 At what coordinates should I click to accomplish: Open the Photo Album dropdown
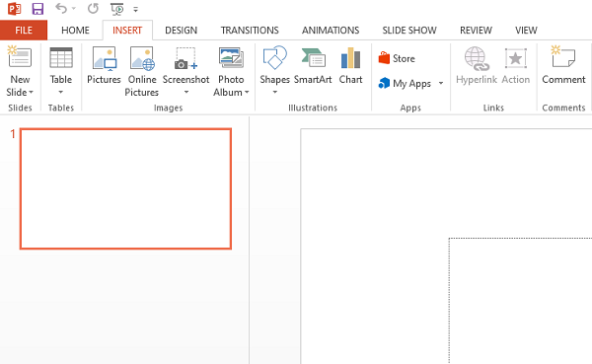coord(247,92)
